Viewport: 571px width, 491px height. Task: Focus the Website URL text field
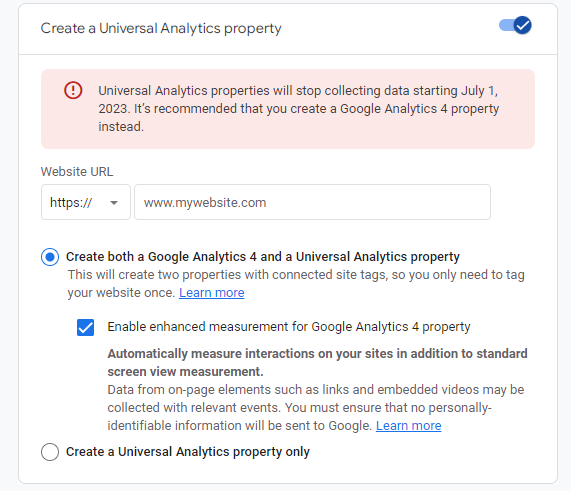point(312,202)
